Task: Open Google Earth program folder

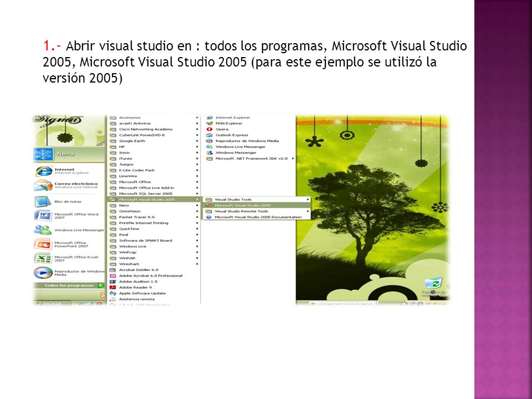Action: tap(154, 141)
